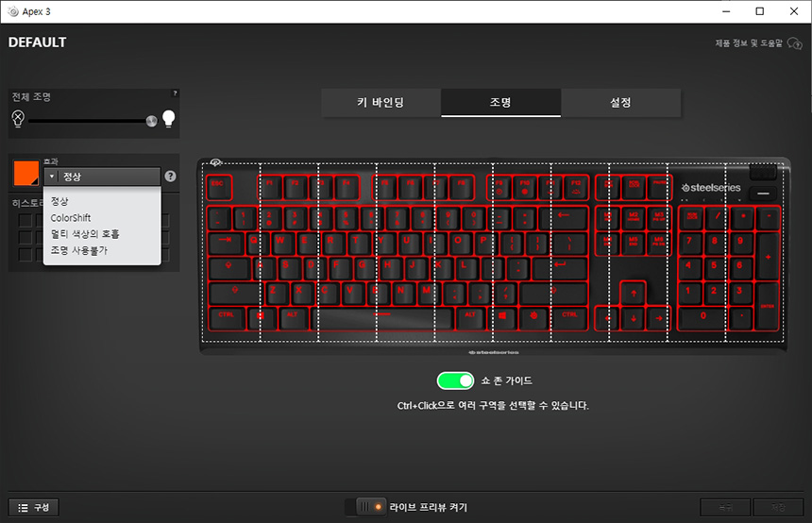Screen dimensions: 812x523
Task: Open the orange color swatch picker
Action: (x=25, y=173)
